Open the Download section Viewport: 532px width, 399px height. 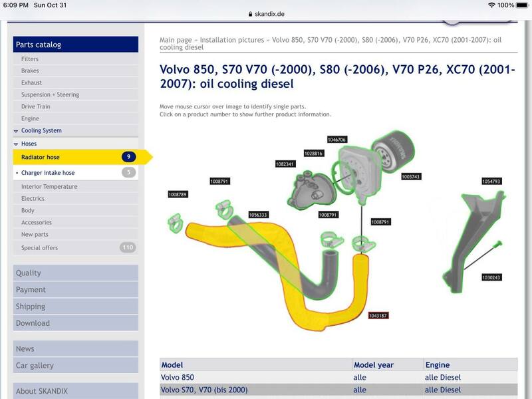click(76, 323)
